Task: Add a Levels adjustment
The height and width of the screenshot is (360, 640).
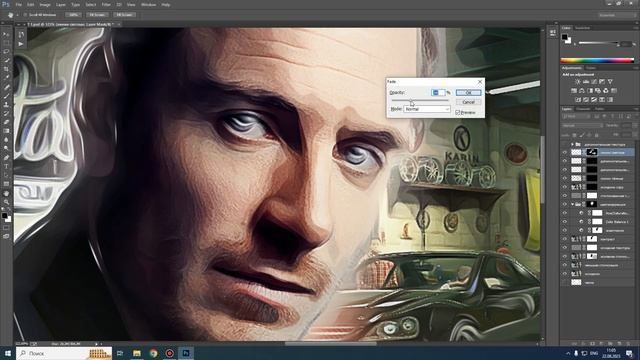Action: [586, 82]
